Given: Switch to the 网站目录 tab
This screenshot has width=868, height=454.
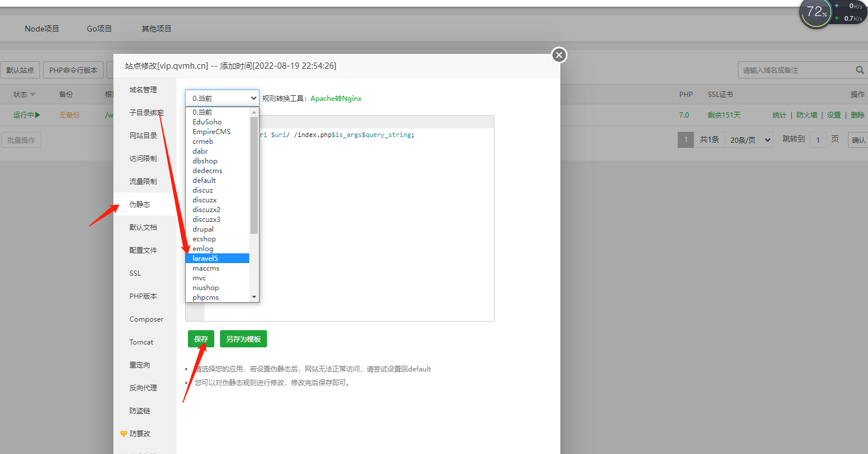Looking at the screenshot, I should tap(144, 136).
